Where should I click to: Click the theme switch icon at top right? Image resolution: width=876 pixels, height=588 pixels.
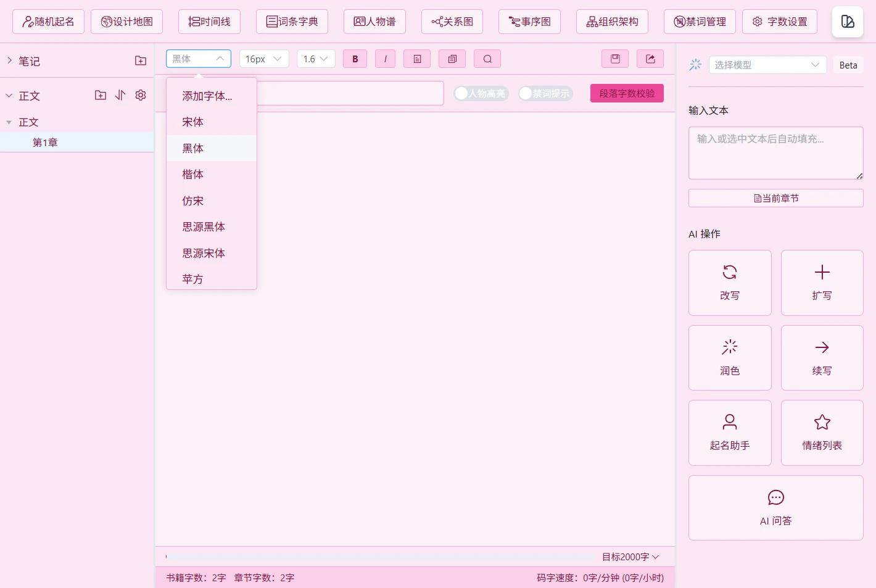(848, 22)
